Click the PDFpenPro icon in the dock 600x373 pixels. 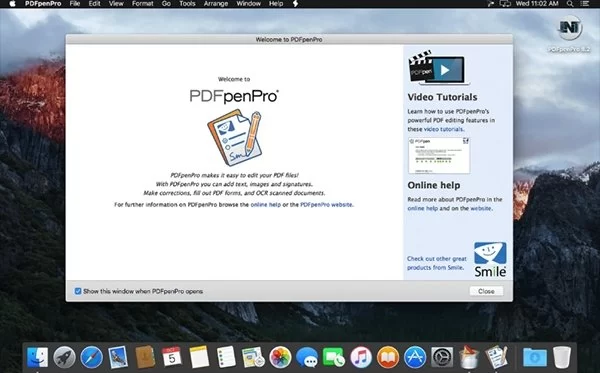point(496,357)
